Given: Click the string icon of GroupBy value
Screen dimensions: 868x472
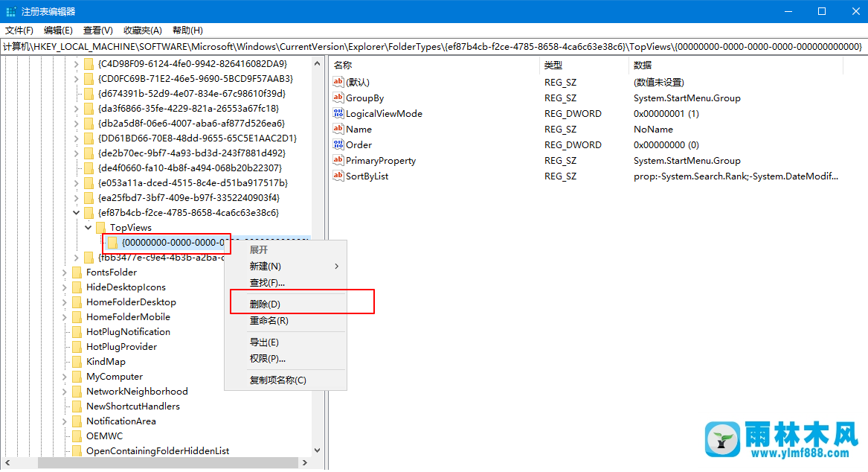Looking at the screenshot, I should pyautogui.click(x=338, y=98).
